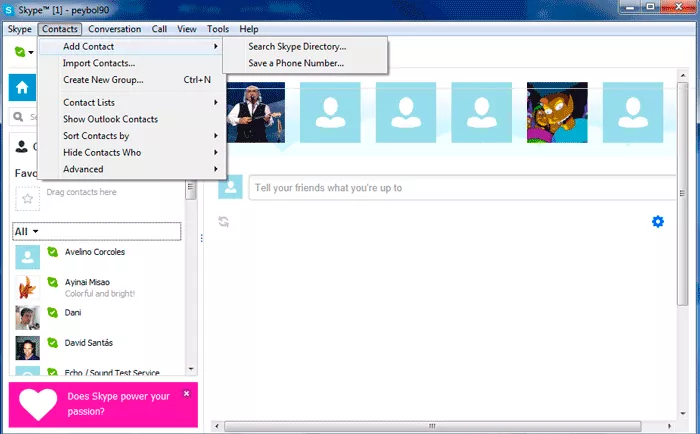Screen dimensions: 700x434
Task: Click the horizontal scrollbar thumb
Action: coord(432,426)
